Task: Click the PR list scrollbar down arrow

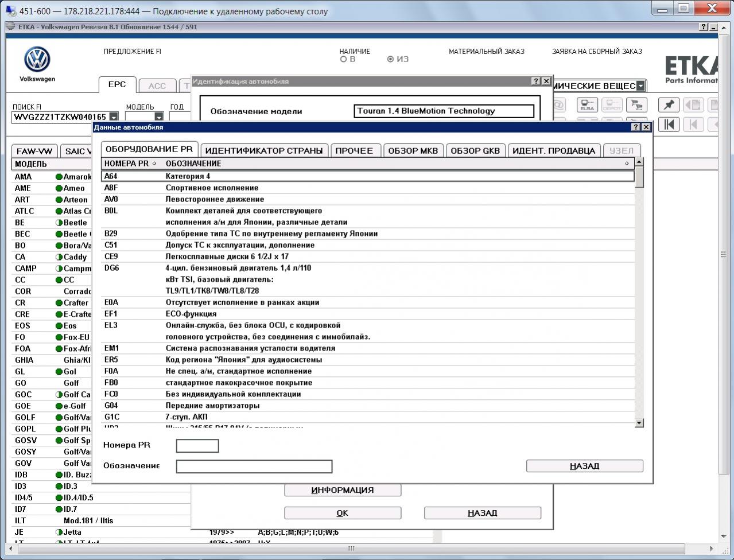Action: [x=639, y=423]
